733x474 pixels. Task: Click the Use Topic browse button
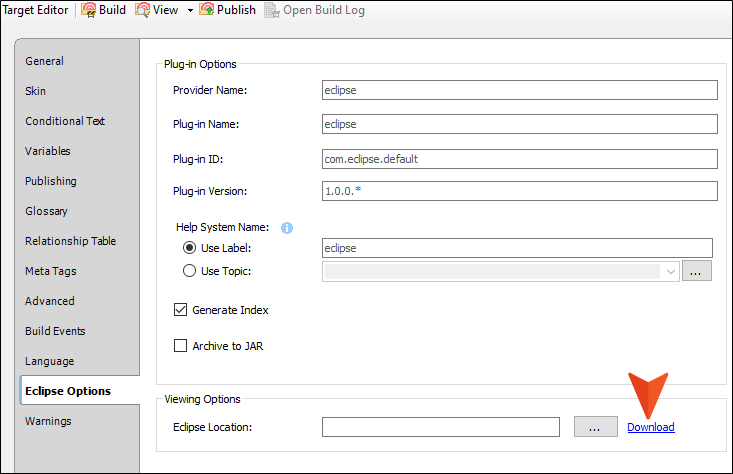point(697,271)
